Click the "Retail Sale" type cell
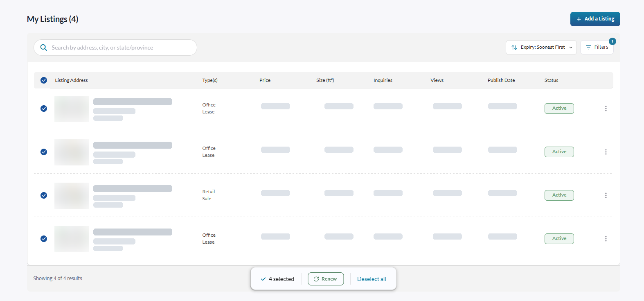 click(208, 195)
